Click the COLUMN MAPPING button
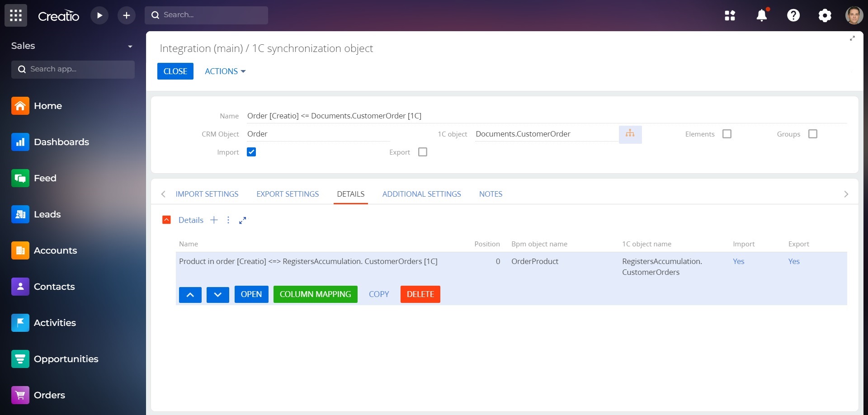This screenshot has width=868, height=415. point(316,294)
